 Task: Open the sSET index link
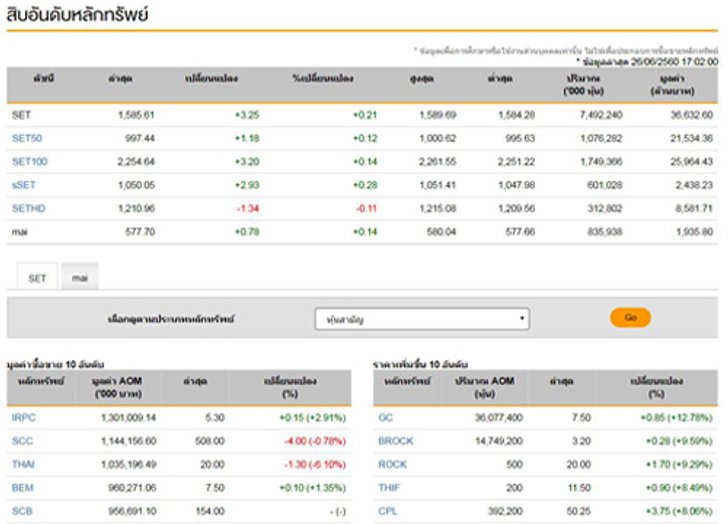[x=24, y=185]
